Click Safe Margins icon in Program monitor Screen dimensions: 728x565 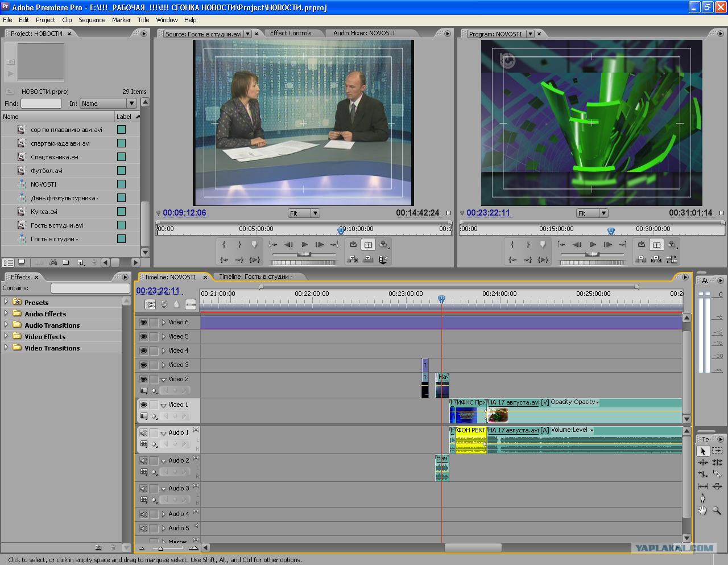click(656, 245)
